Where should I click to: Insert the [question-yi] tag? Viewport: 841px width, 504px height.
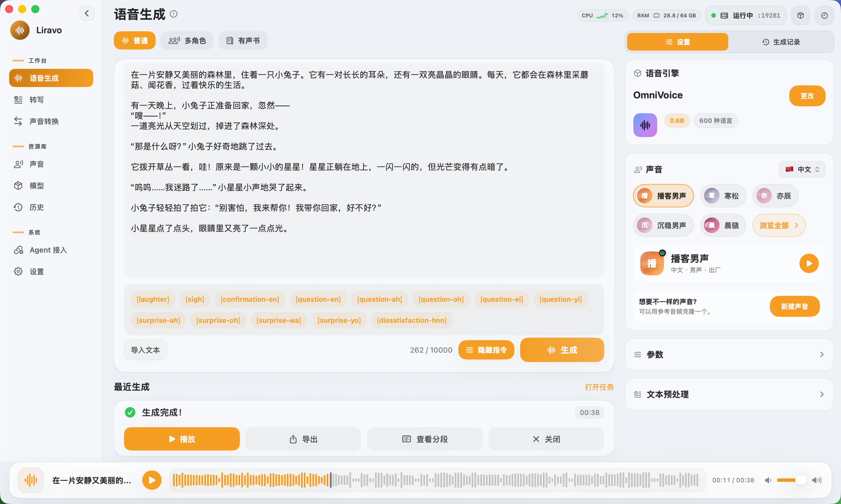tap(560, 299)
